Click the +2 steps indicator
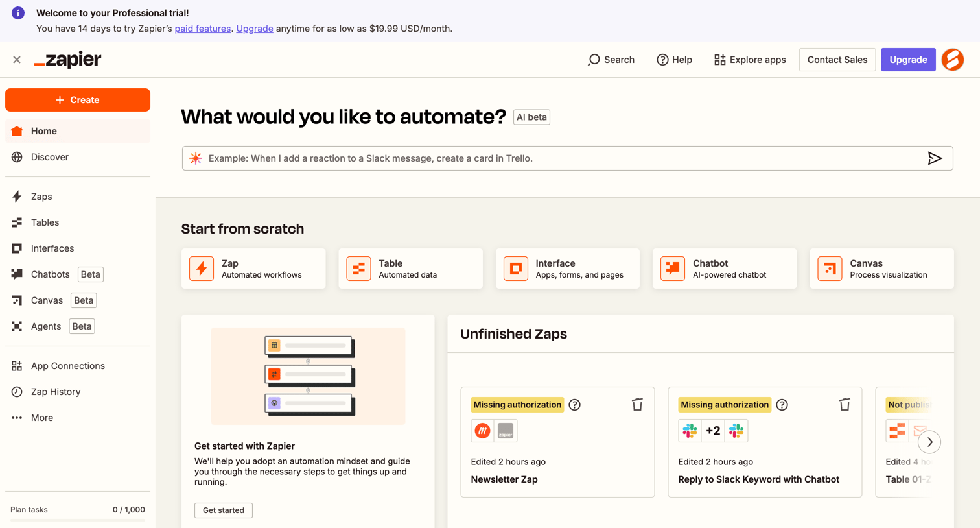 click(713, 431)
